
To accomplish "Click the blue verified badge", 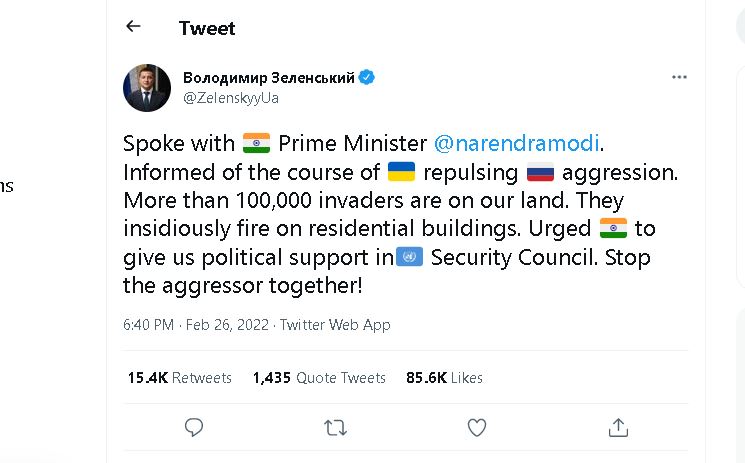I will click(366, 77).
